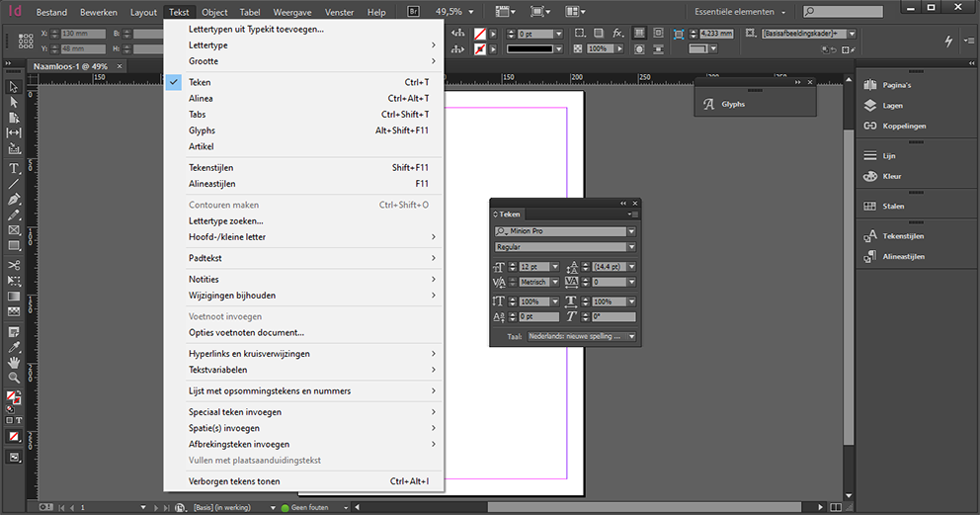Open Minion Pro font family dropdown
980x515 pixels.
tap(632, 231)
